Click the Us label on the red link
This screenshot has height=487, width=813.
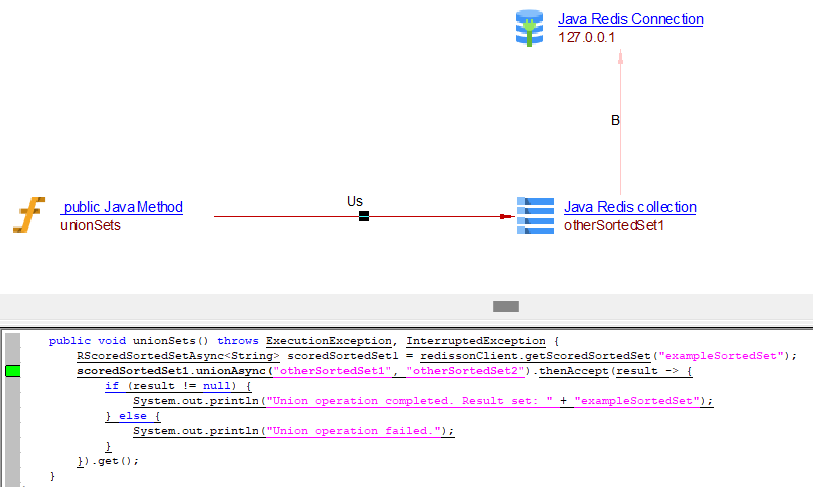pyautogui.click(x=355, y=201)
